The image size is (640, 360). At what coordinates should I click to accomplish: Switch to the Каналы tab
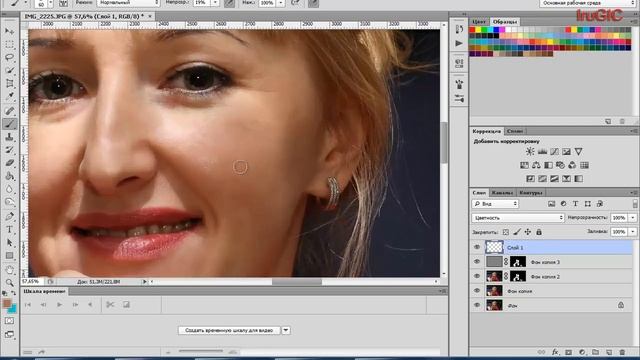[502, 192]
